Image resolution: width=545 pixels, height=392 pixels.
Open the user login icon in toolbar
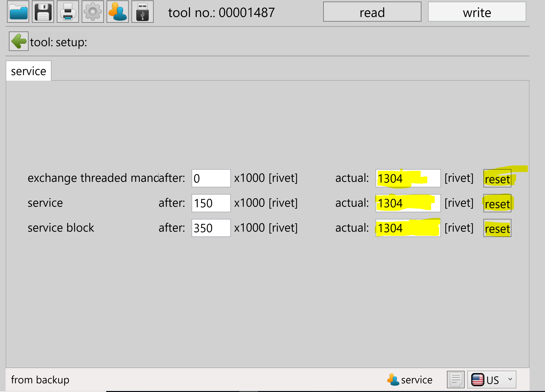coord(118,12)
